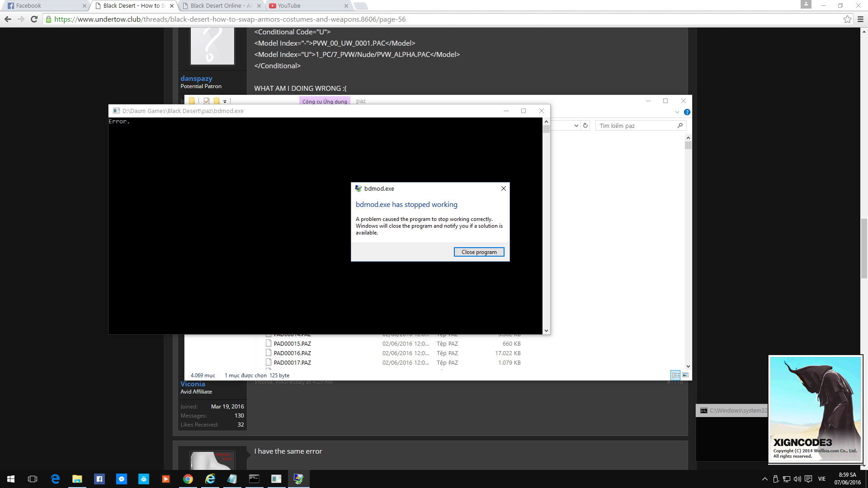Expand the Explorer address bar history dropdown
Image resolution: width=868 pixels, height=488 pixels.
(576, 126)
